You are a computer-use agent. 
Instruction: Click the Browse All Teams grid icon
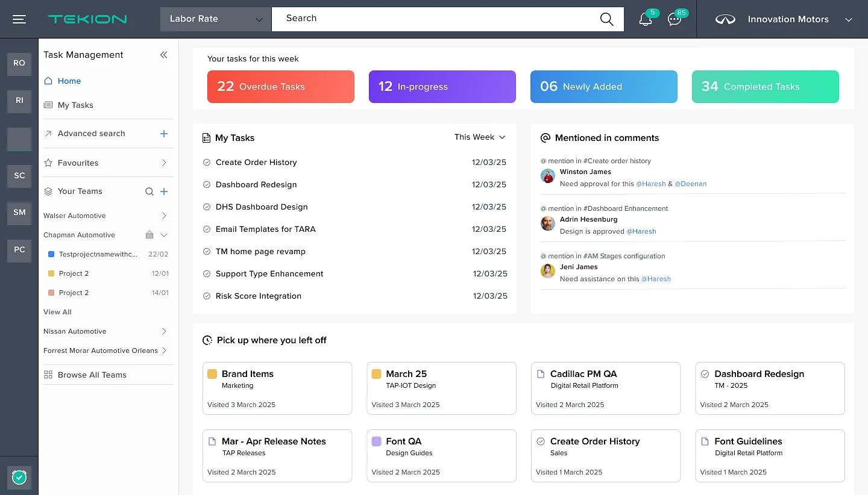coord(48,375)
